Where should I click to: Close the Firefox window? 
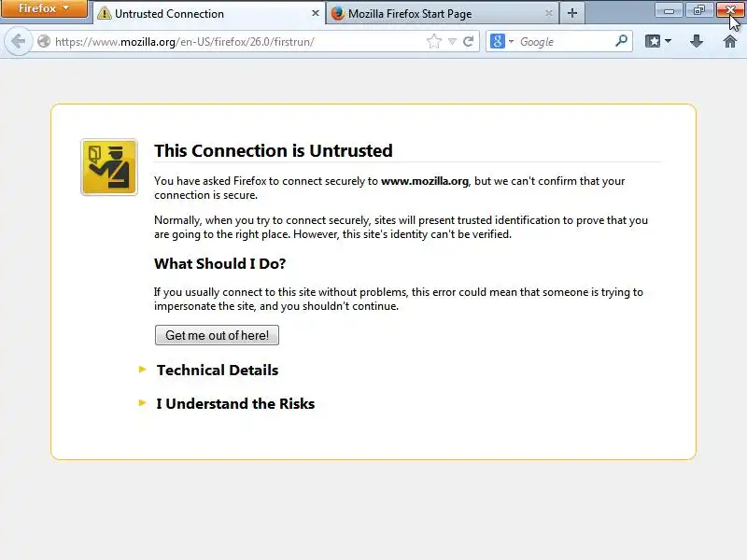pyautogui.click(x=730, y=10)
